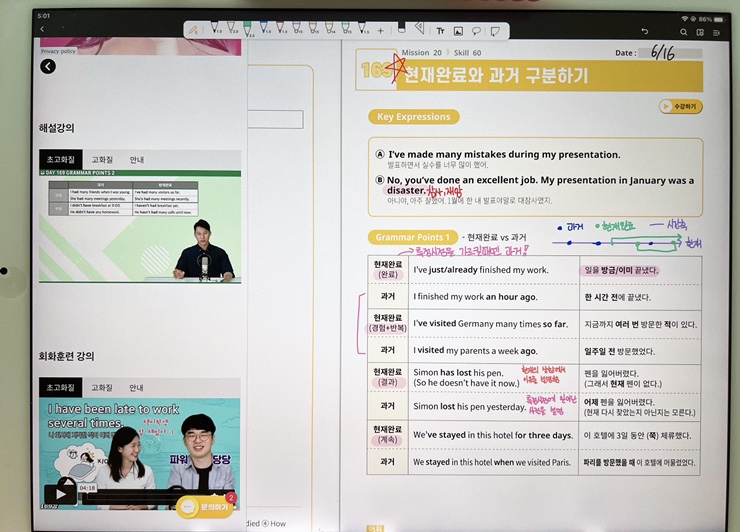Click the Grammar Points 1 label
The image size is (740, 532).
click(x=412, y=237)
